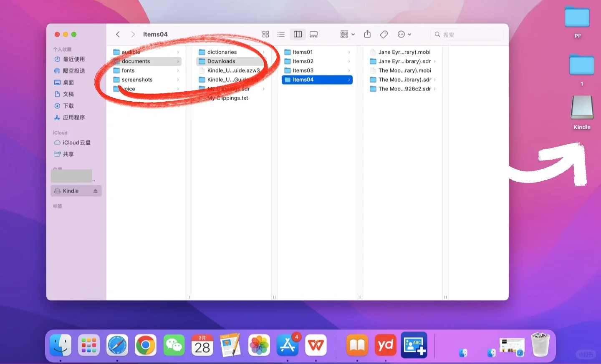Viewport: 601px width, 364px height.
Task: Open iCloud 云盘 in the sidebar
Action: (x=76, y=143)
